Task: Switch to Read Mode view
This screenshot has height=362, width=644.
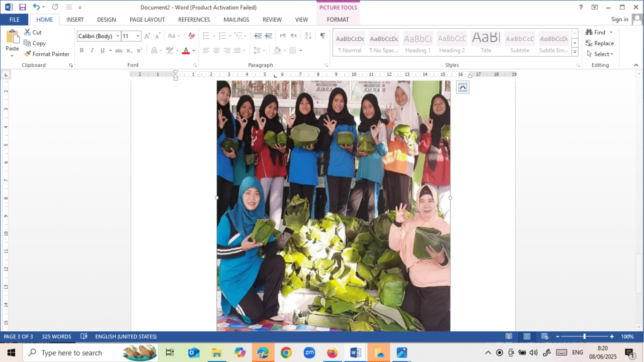Action: 509,336
